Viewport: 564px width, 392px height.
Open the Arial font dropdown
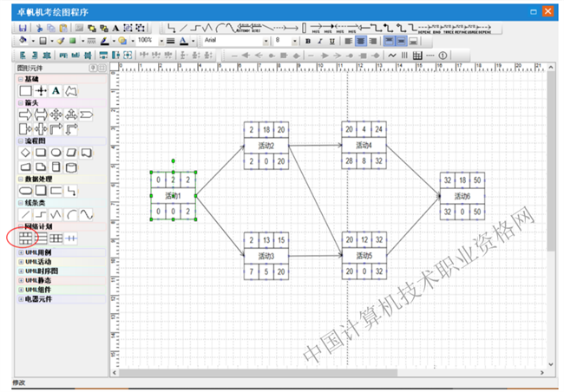[x=266, y=41]
